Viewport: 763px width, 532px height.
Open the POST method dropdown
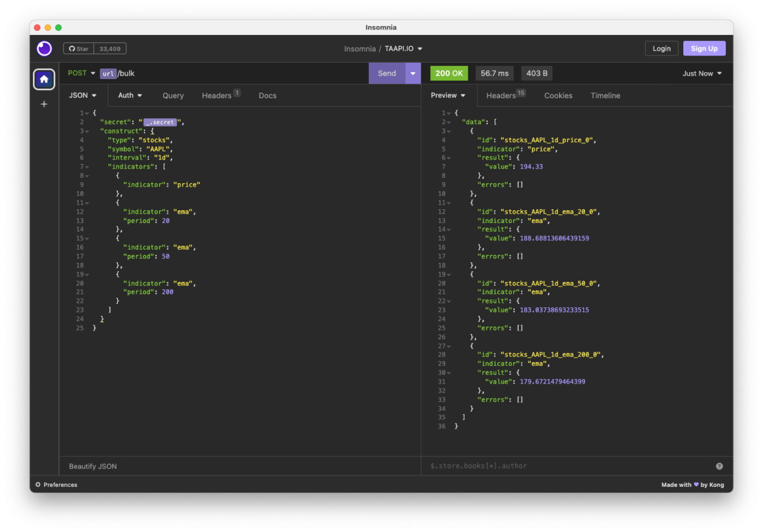point(81,73)
